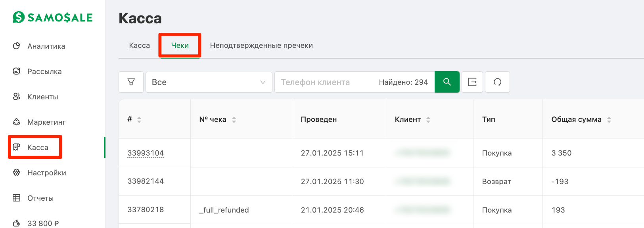This screenshot has height=228, width=644.
Task: Open the filter funnel button
Action: [131, 82]
